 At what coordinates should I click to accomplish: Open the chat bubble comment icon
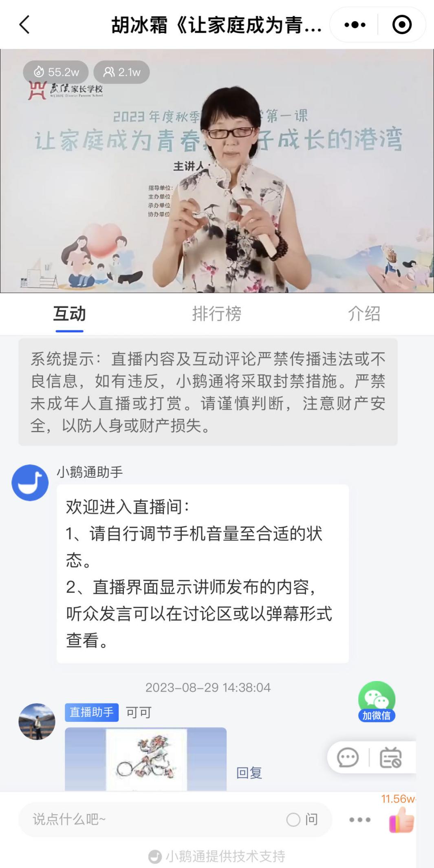point(348,758)
